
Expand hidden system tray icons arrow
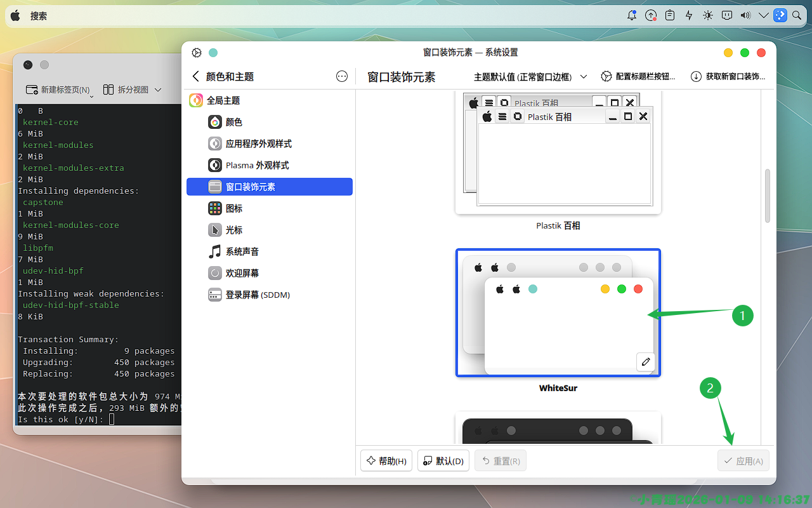763,16
